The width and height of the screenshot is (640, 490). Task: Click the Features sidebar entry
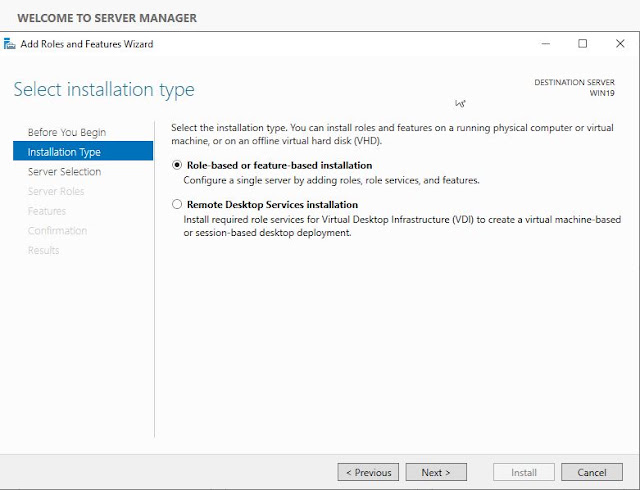[47, 211]
